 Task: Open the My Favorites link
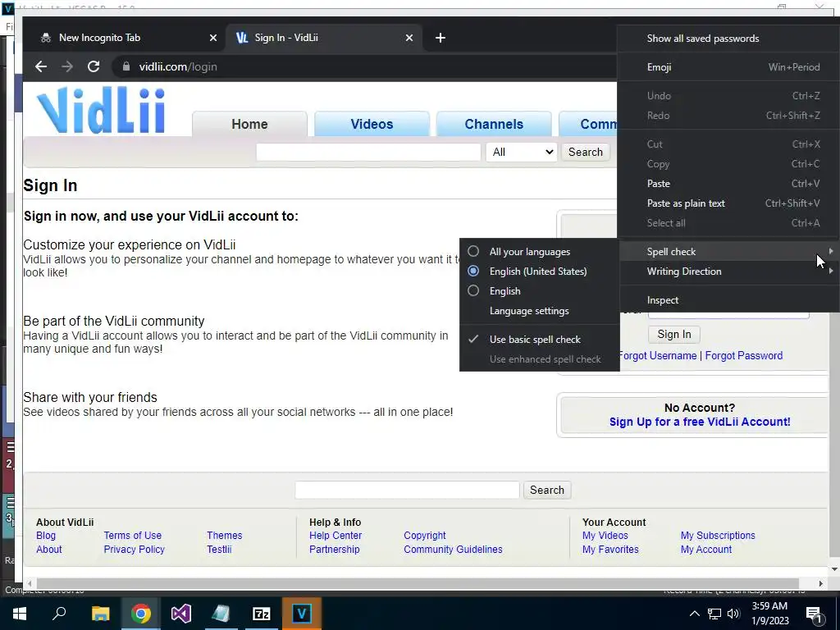[610, 549]
